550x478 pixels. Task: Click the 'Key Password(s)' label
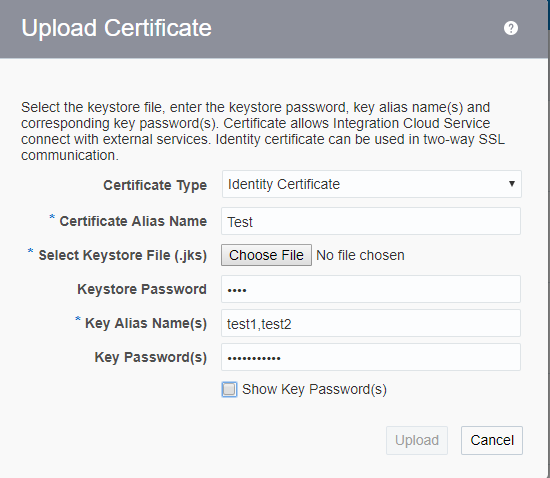pyautogui.click(x=151, y=357)
